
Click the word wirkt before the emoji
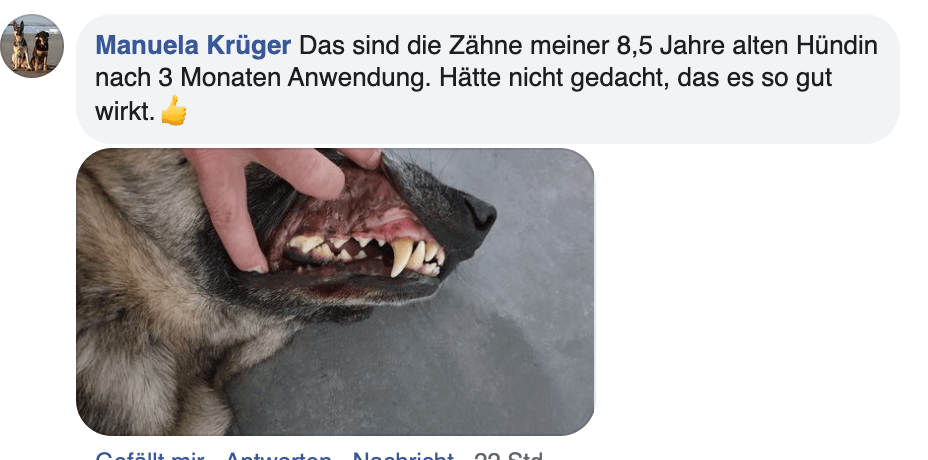pos(125,111)
